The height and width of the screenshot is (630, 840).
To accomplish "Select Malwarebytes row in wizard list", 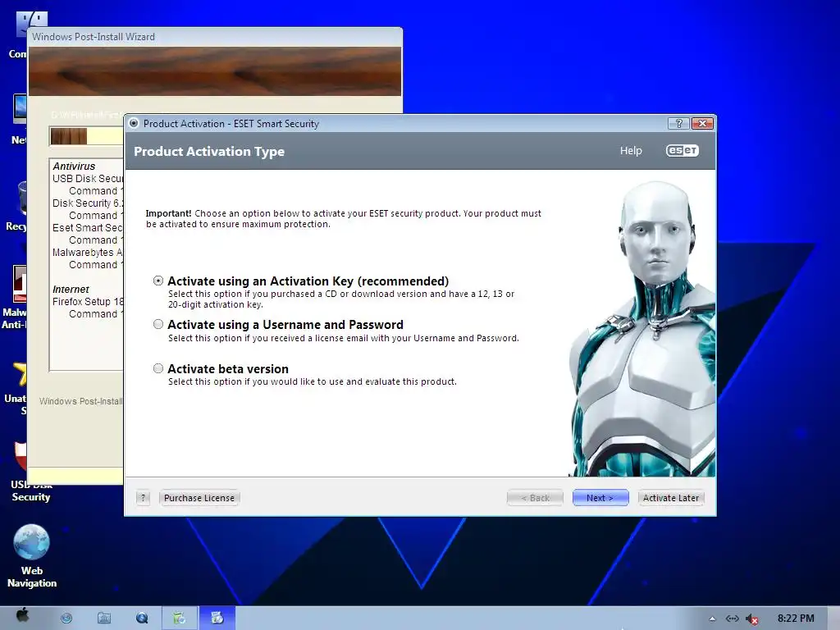I will [88, 253].
